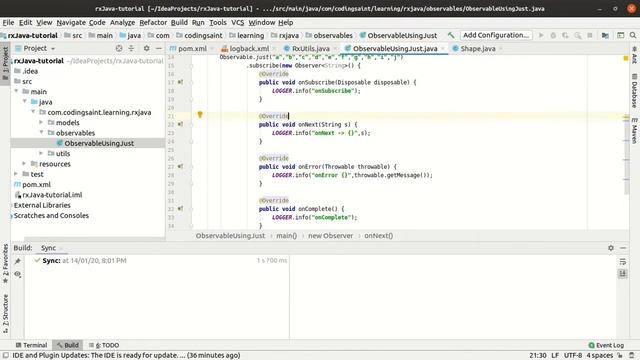The width and height of the screenshot is (640, 360).
Task: Open the Database side tool tab
Action: click(x=634, y=91)
